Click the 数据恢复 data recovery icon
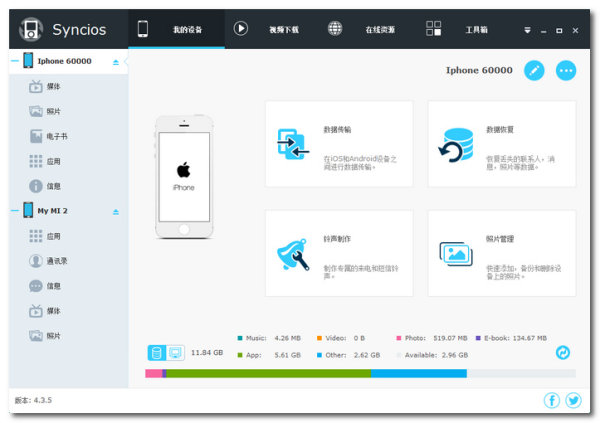The height and width of the screenshot is (423, 600). (x=456, y=145)
